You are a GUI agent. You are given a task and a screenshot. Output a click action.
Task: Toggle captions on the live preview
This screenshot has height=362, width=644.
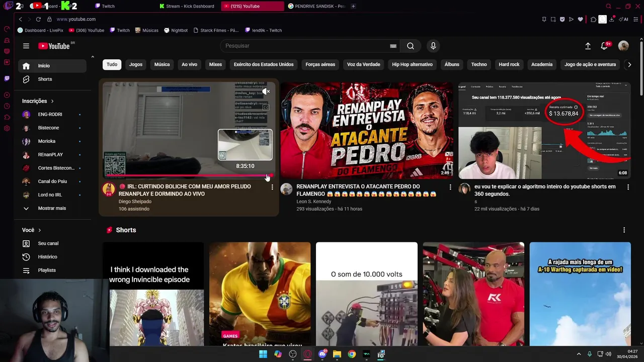coord(266,107)
